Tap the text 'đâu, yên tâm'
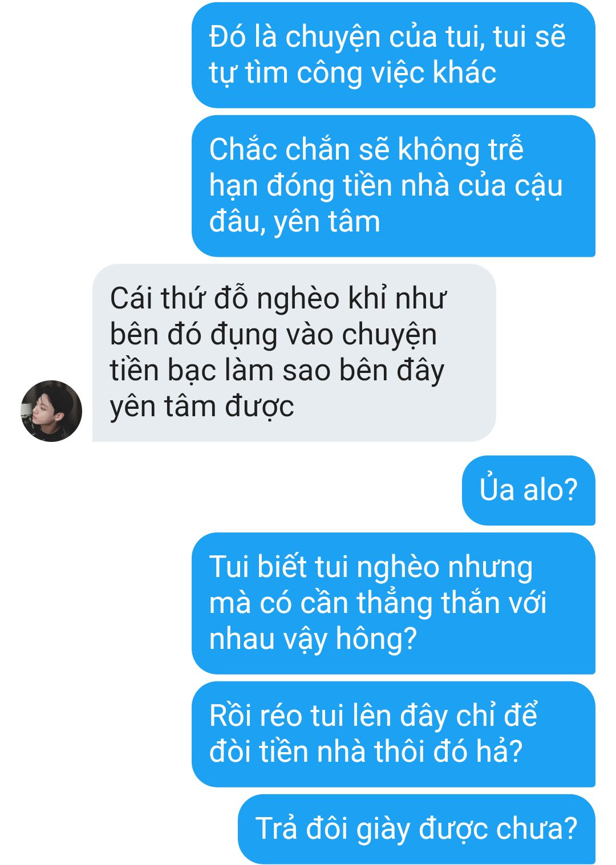Screen dimensions: 616x865 (294, 222)
